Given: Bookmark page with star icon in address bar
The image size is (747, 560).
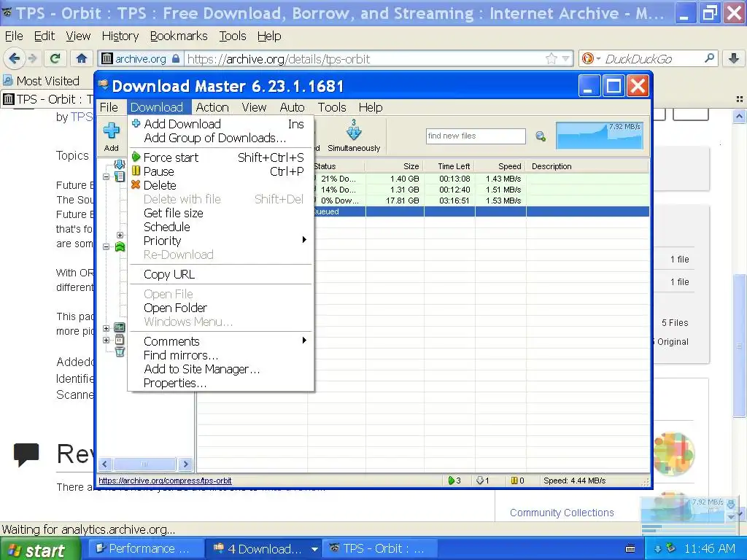Looking at the screenshot, I should [551, 58].
